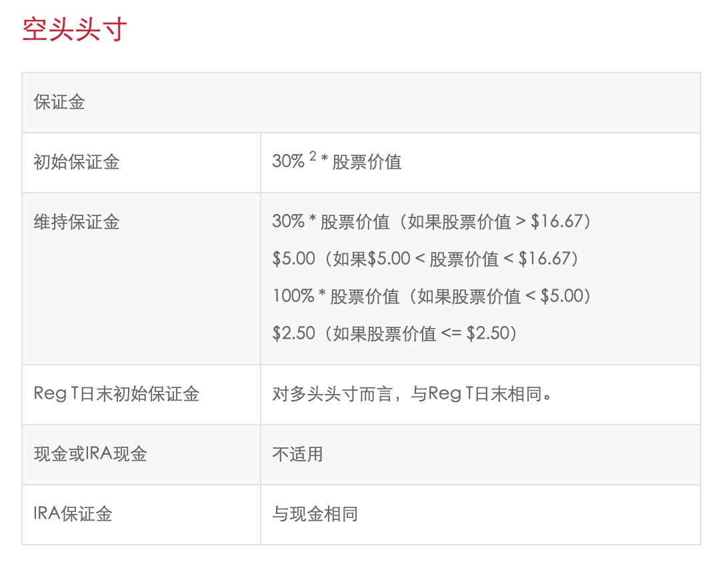This screenshot has width=728, height=588.
Task: Select the Reg T日末初始保证金 label
Action: pyautogui.click(x=116, y=394)
